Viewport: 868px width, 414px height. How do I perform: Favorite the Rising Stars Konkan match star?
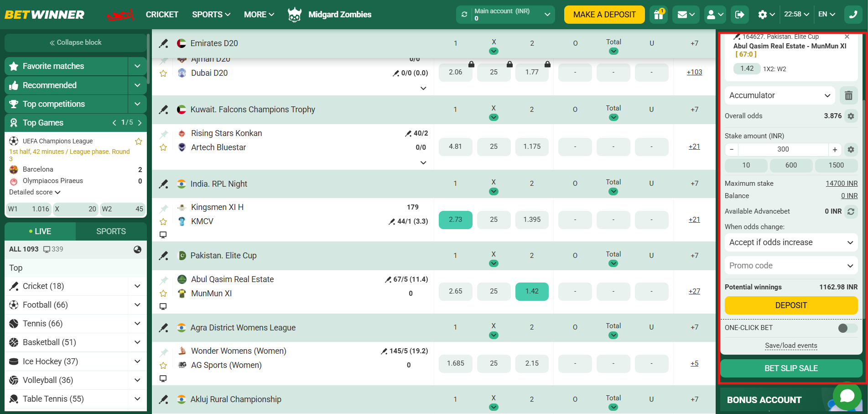click(x=163, y=147)
